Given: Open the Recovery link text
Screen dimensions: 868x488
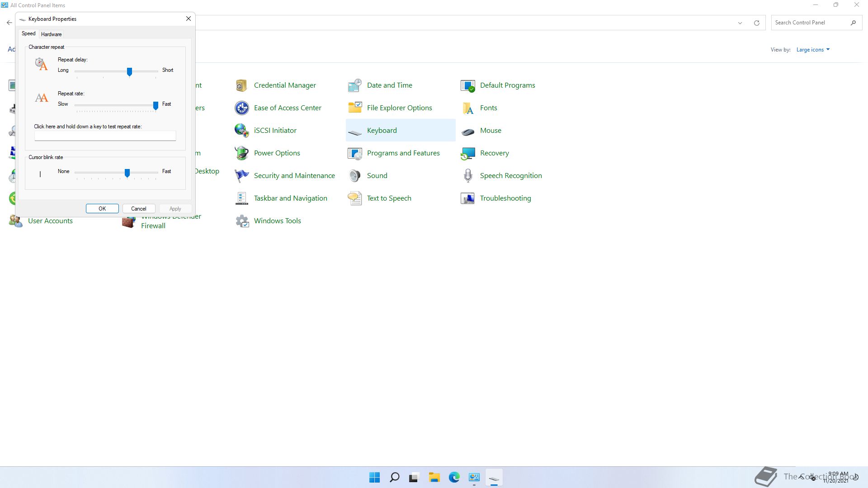Looking at the screenshot, I should click(495, 153).
